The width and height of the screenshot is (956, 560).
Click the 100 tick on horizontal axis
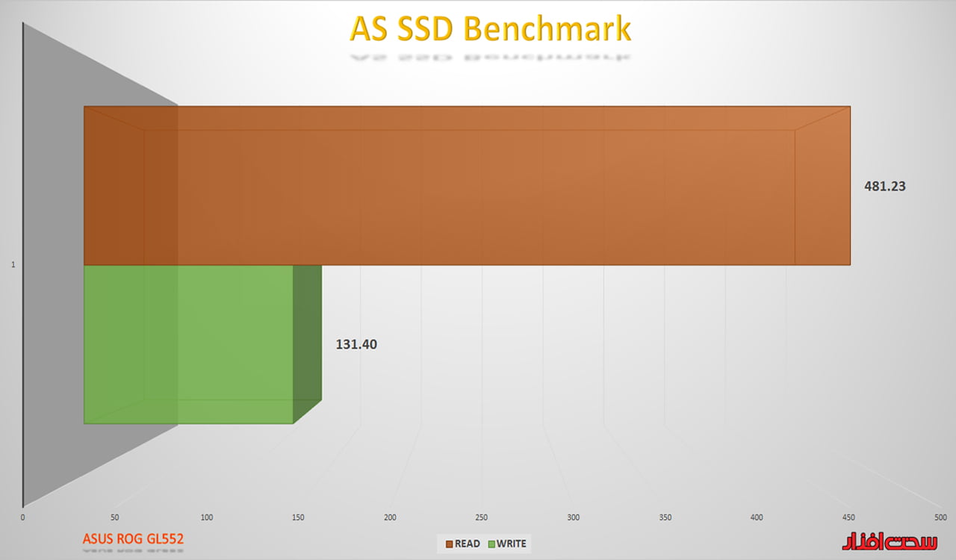206,517
